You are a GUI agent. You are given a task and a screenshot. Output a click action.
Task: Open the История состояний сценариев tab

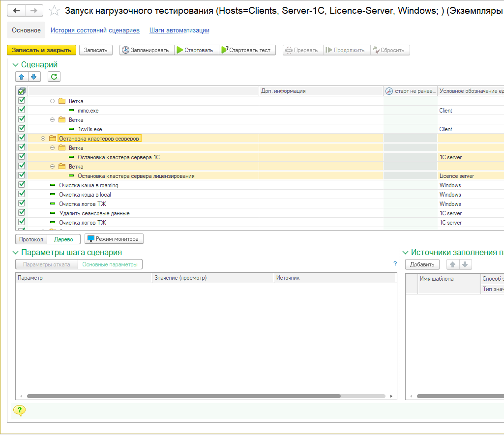click(x=95, y=30)
